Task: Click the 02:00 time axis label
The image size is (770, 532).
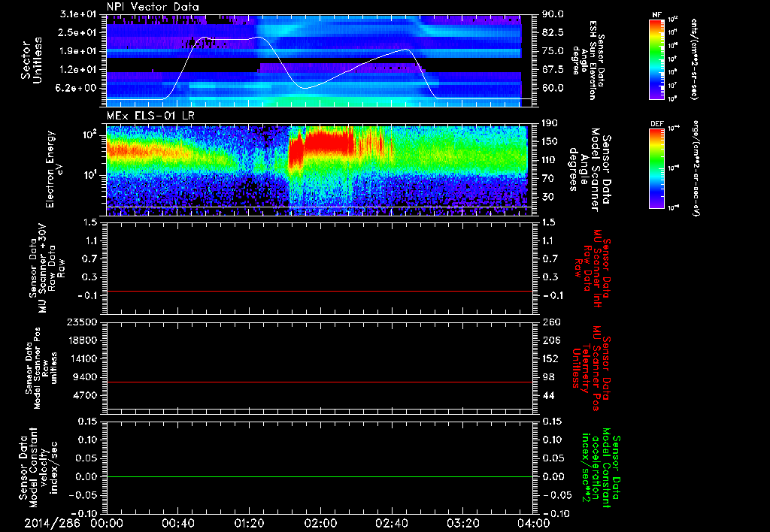Action: [x=319, y=522]
